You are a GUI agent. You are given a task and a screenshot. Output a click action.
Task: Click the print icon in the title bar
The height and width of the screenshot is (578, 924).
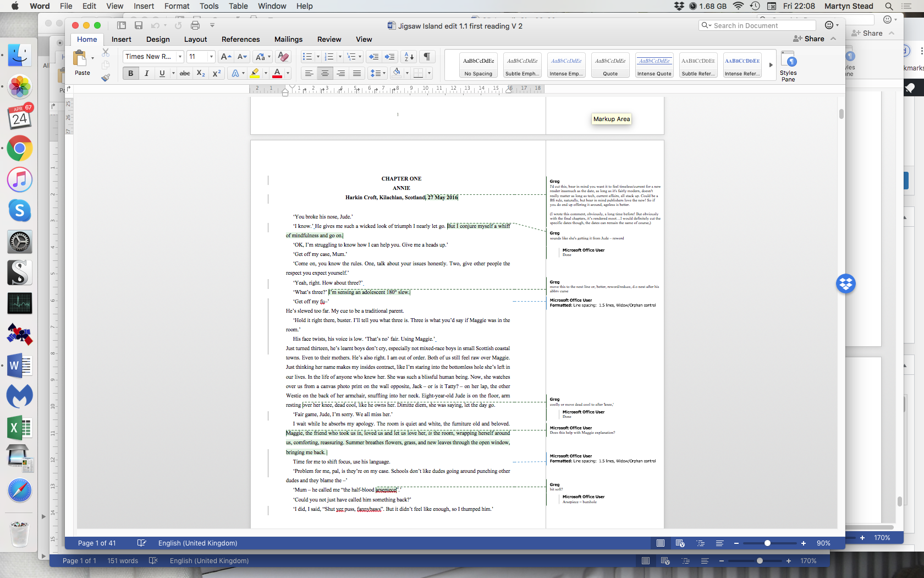click(195, 25)
